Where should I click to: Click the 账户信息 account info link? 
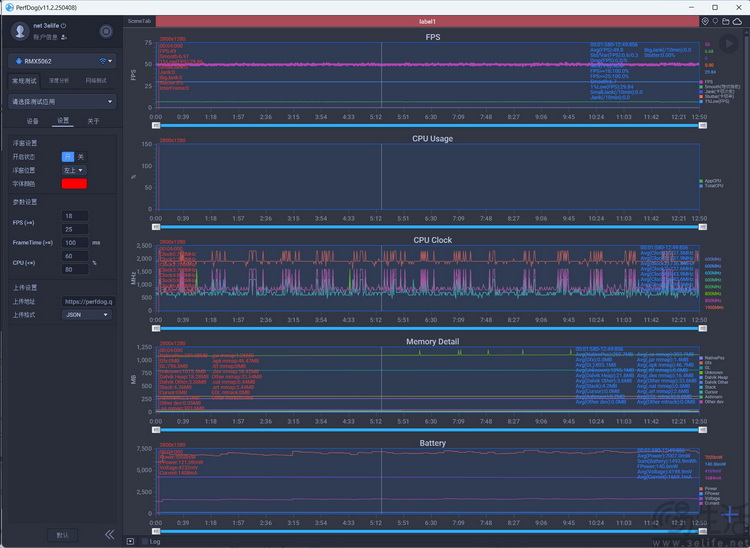coord(45,37)
